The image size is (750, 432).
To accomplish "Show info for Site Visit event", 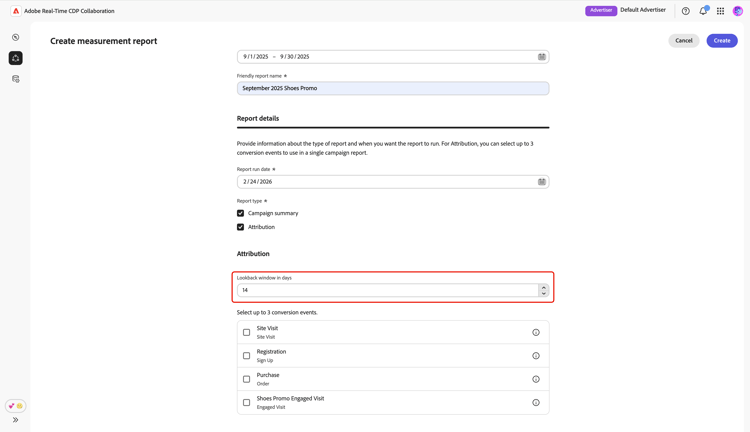I will pyautogui.click(x=536, y=333).
